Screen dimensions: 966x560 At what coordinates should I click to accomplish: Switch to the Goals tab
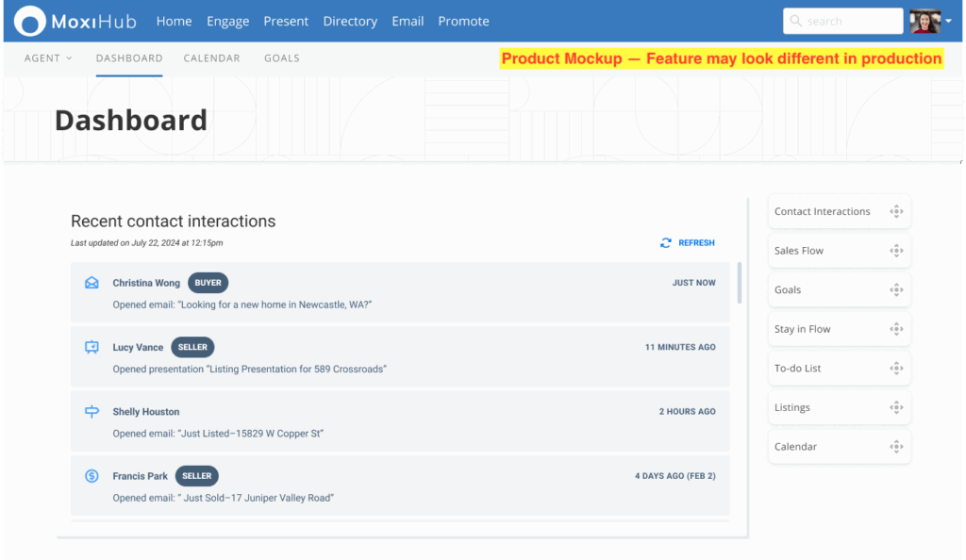tap(281, 58)
